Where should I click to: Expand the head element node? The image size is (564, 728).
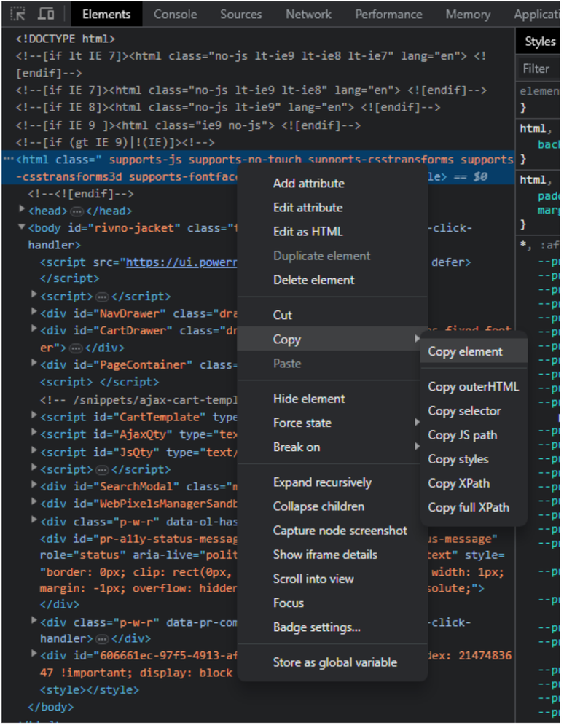tap(22, 210)
